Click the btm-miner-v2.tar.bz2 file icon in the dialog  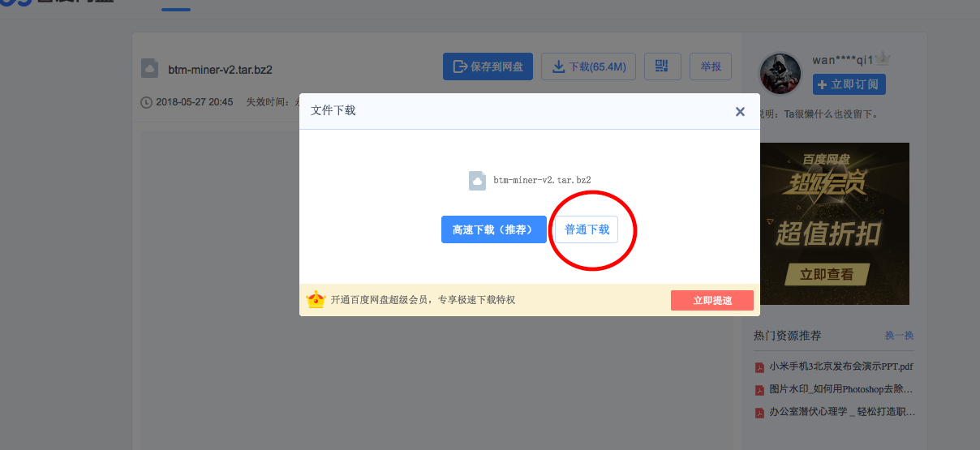(x=477, y=180)
